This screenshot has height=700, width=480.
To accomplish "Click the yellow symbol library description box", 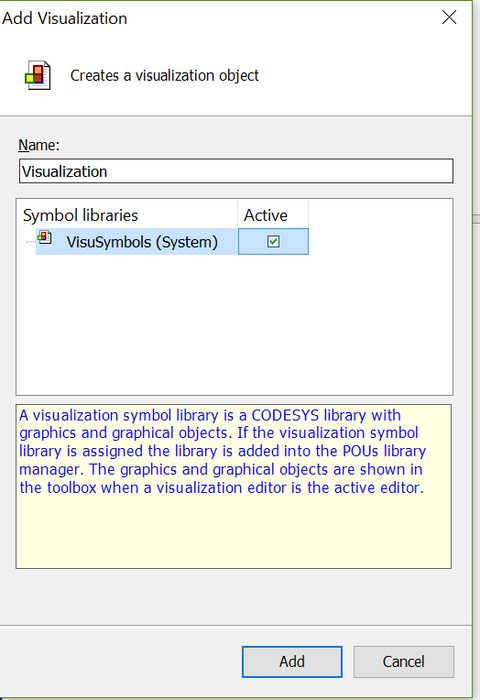I will pos(234,486).
